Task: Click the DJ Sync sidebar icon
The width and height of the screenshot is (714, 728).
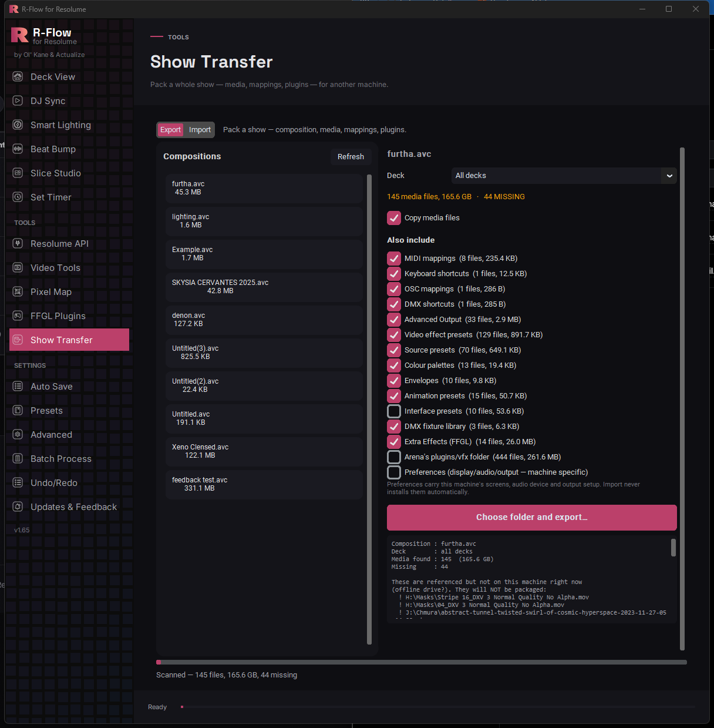Action: pos(18,100)
